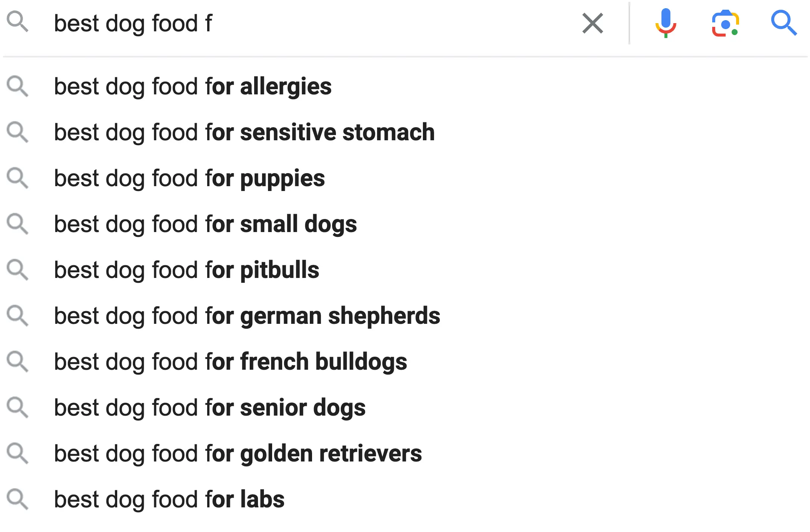Image resolution: width=810 pixels, height=532 pixels.
Task: Click magnifier icon beside german shepherds suggestion
Action: (x=17, y=316)
